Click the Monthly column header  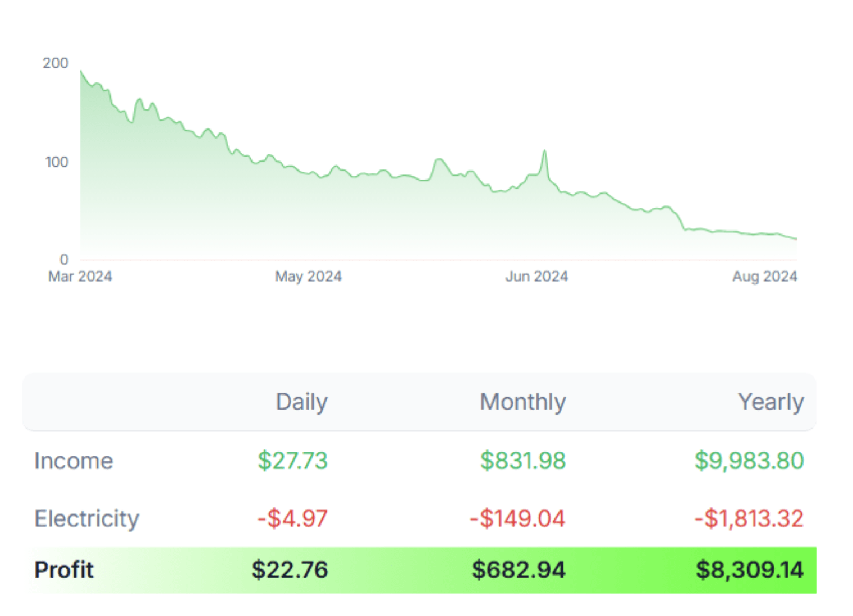click(x=522, y=402)
